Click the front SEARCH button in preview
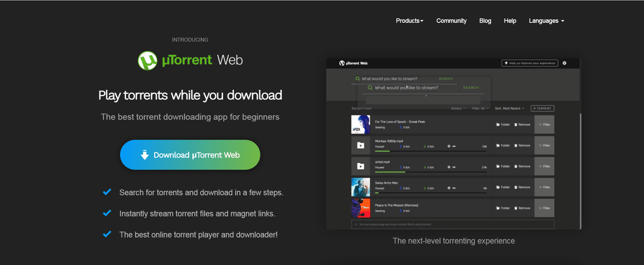644x265 pixels. point(470,88)
